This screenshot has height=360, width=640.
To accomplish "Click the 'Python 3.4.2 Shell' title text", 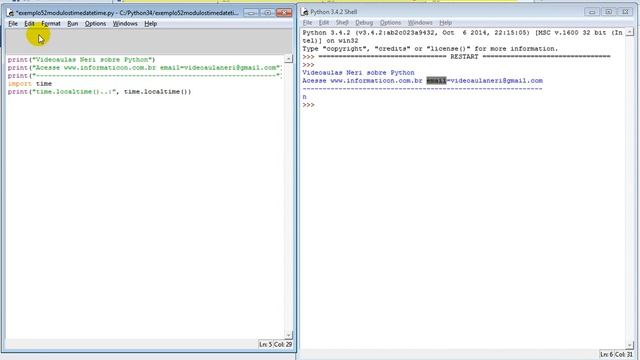I will (333, 12).
